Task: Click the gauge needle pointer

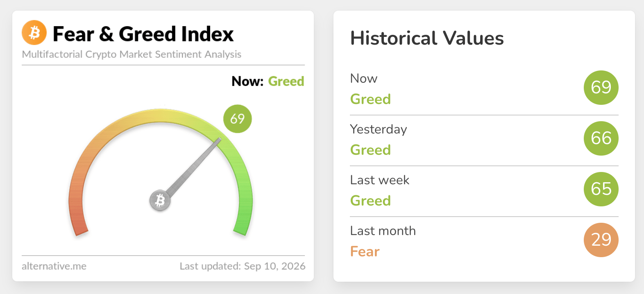Action: click(193, 169)
